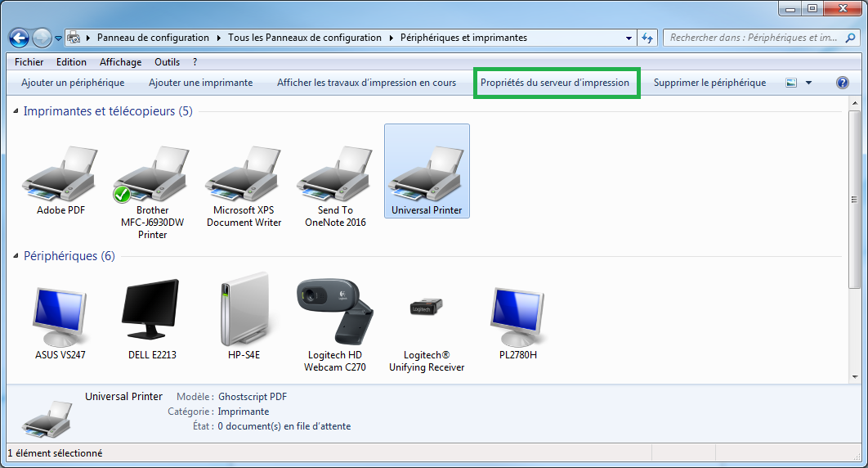Click '0 document(s) en file d'attente' status
Viewport: 868px width, 468px height.
[x=284, y=426]
